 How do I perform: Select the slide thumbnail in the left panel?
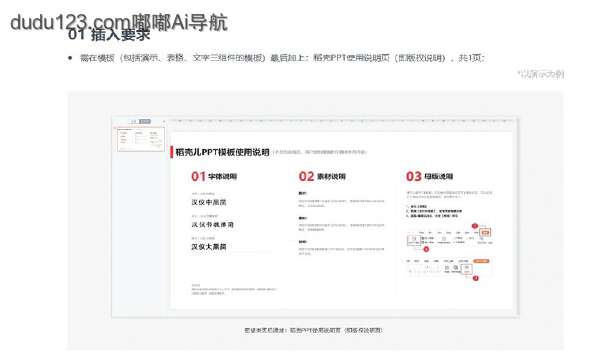[141, 139]
